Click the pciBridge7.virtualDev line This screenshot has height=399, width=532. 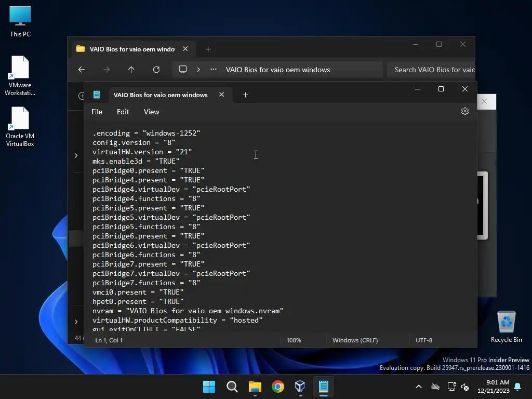pos(171,273)
